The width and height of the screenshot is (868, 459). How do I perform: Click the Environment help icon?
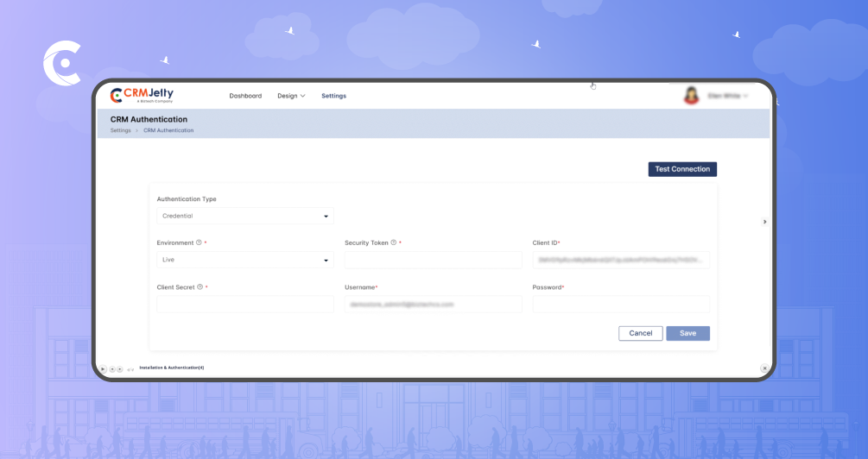(199, 243)
